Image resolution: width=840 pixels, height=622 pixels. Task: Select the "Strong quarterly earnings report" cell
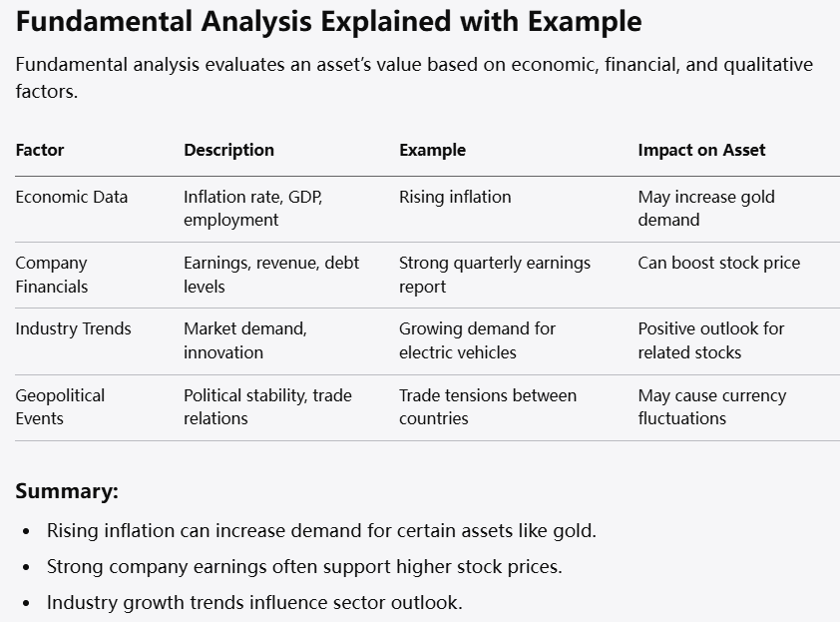click(x=495, y=275)
